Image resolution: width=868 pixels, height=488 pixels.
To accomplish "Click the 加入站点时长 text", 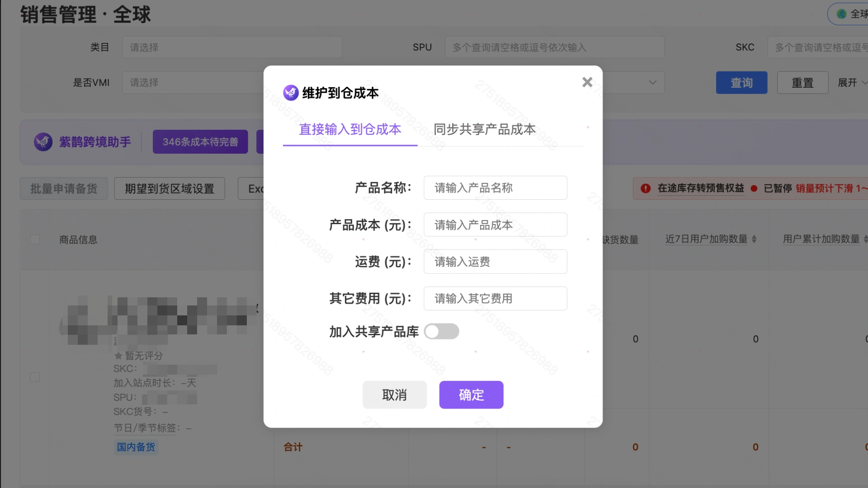I will (155, 383).
